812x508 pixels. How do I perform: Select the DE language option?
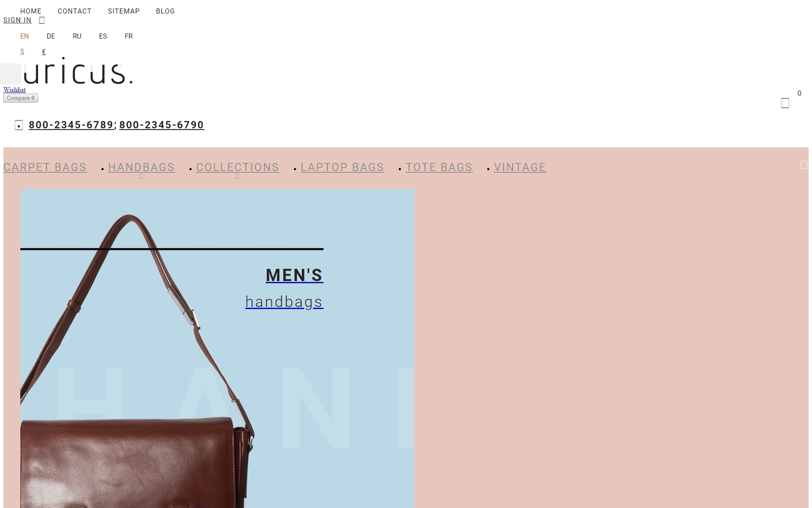point(51,36)
